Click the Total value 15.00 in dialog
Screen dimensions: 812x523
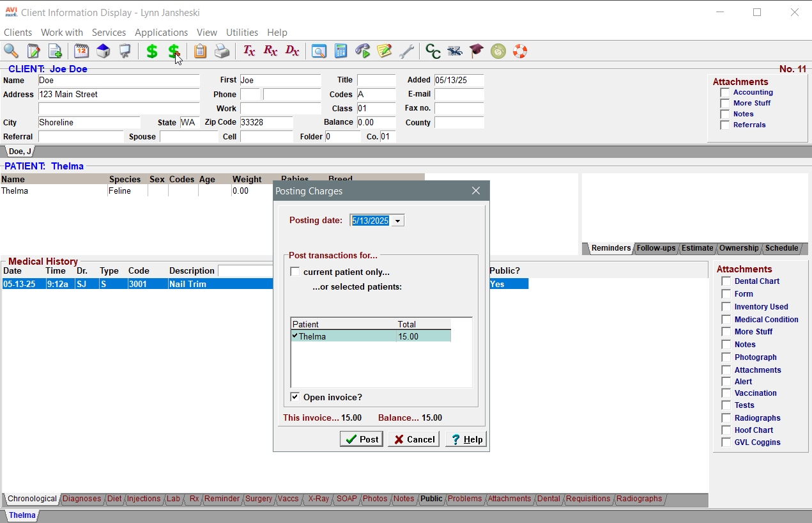[409, 336]
